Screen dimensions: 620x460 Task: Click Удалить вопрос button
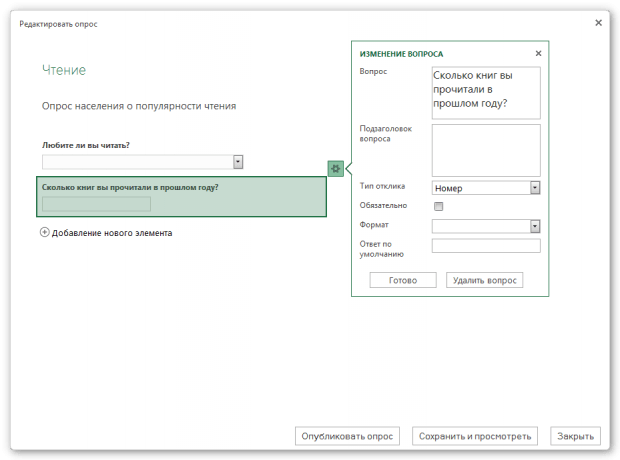coord(484,280)
